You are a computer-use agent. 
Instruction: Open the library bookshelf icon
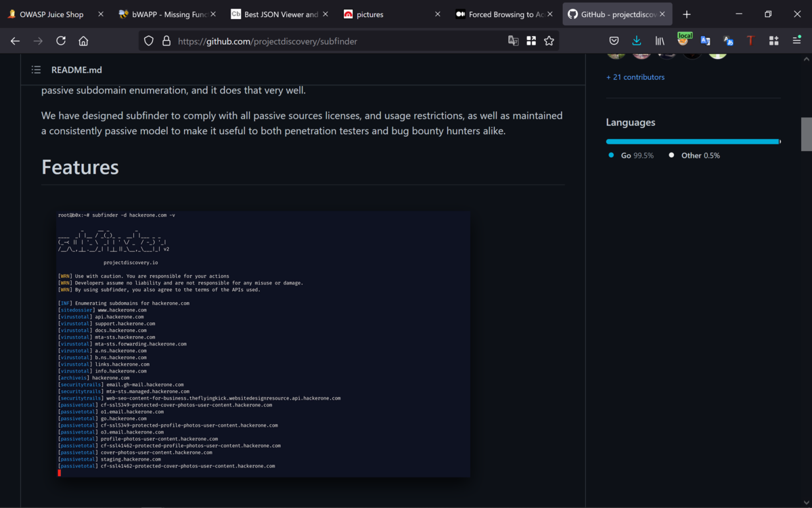[660, 41]
